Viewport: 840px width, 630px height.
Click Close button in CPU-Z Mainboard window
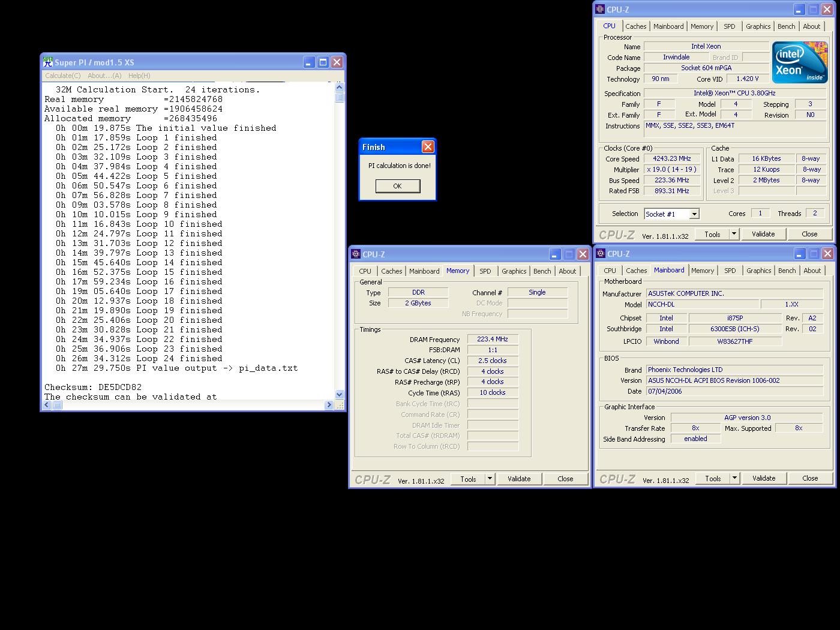[810, 478]
